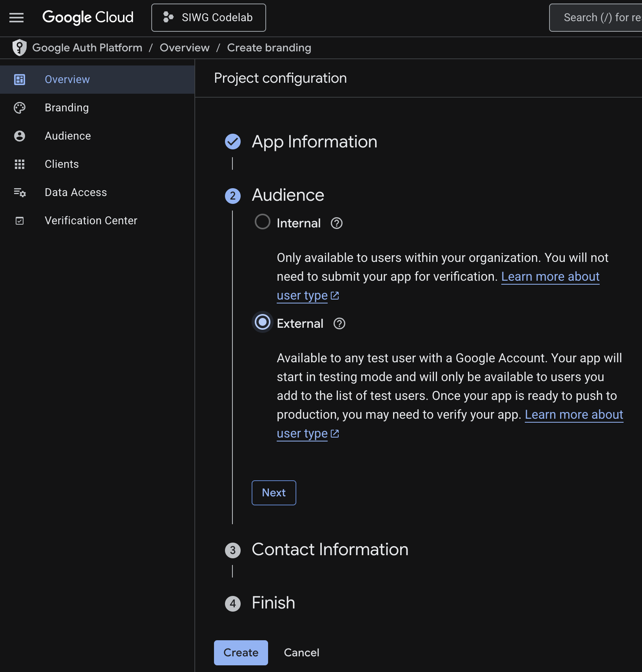Select the External audience radio button
642x672 pixels.
coord(262,322)
